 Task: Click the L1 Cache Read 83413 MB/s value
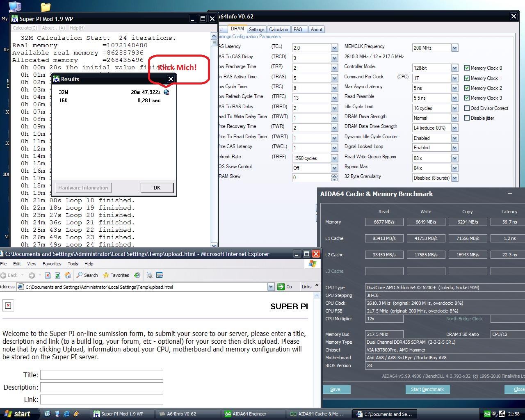pyautogui.click(x=384, y=238)
